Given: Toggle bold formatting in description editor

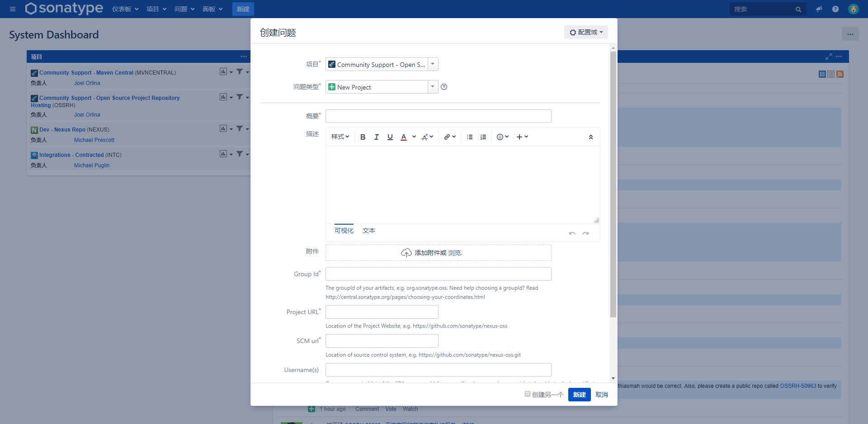Looking at the screenshot, I should point(363,137).
